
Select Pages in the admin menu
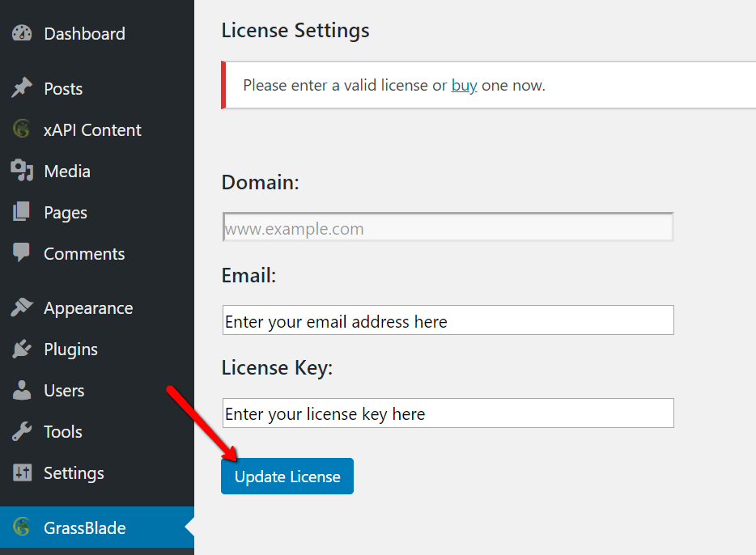point(97,213)
